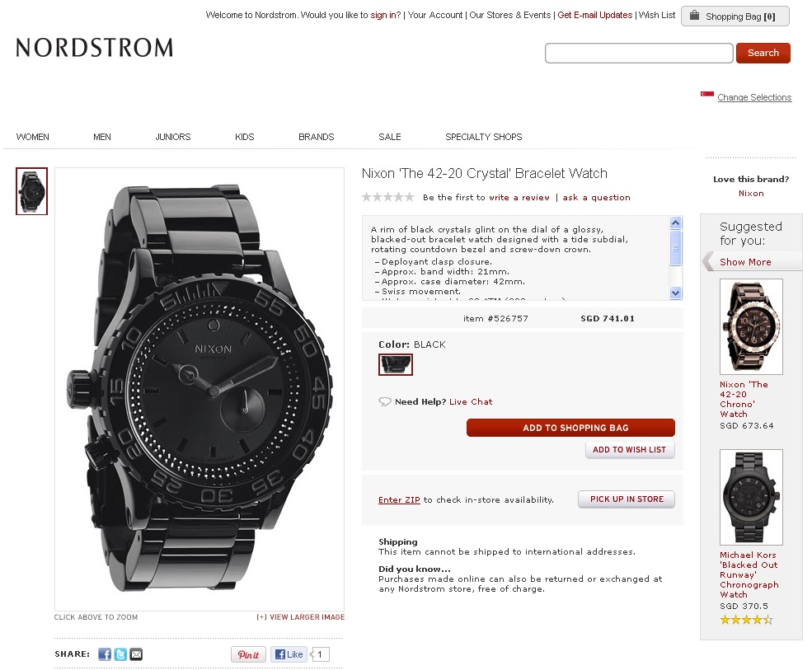Click the PICK UP IN STORE button
The width and height of the screenshot is (812, 670).
[627, 499]
